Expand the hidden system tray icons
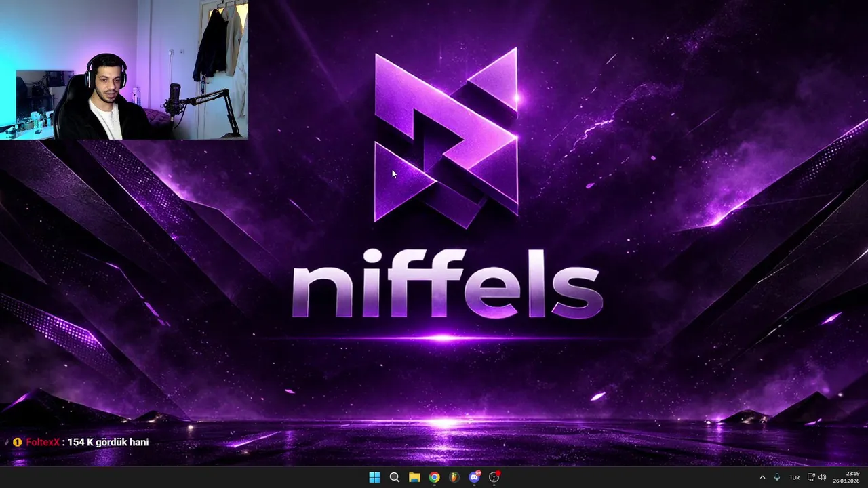The width and height of the screenshot is (868, 488). tap(762, 477)
